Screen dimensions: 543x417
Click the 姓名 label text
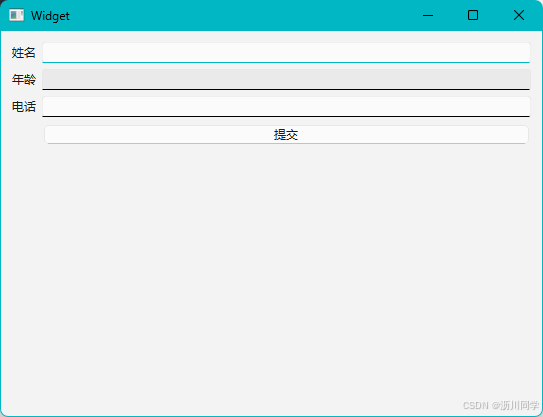[x=24, y=53]
